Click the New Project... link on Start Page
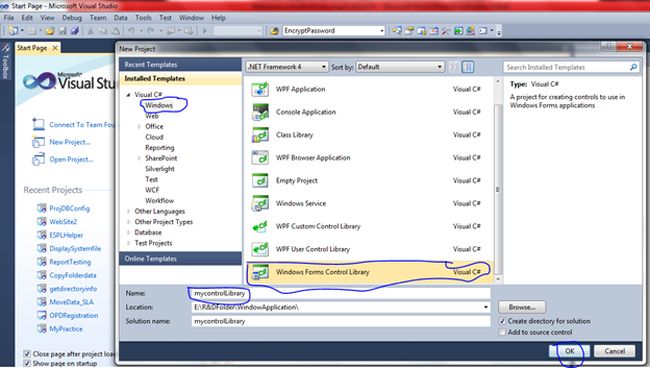Viewport: 650px width, 368px height. (70, 142)
